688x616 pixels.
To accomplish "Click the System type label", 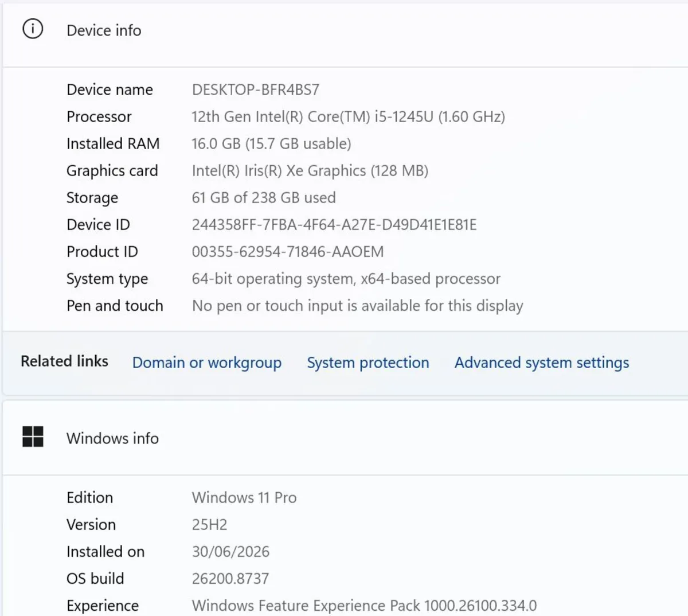I will coord(107,279).
